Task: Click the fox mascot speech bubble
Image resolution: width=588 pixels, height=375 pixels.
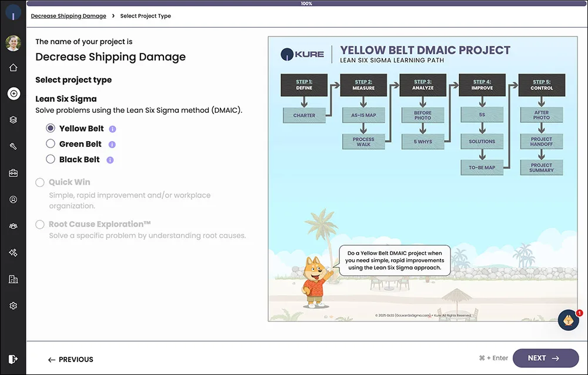Action: (395, 260)
